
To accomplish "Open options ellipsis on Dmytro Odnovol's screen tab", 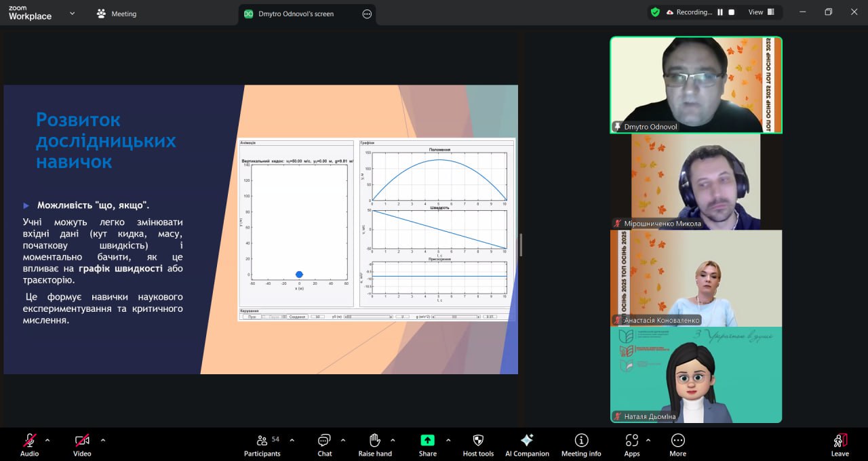I will point(367,14).
